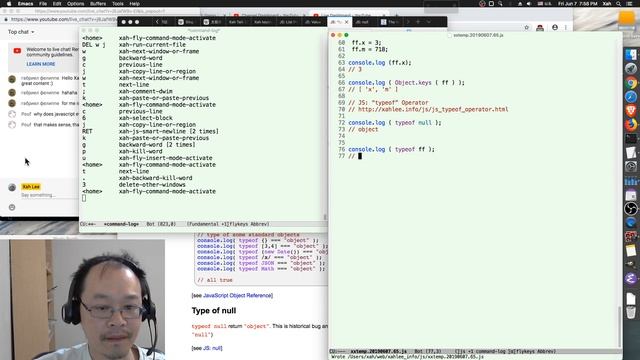Image resolution: width=640 pixels, height=360 pixels.
Task: Open Chrome profile avatar icon
Action: coord(555,28)
